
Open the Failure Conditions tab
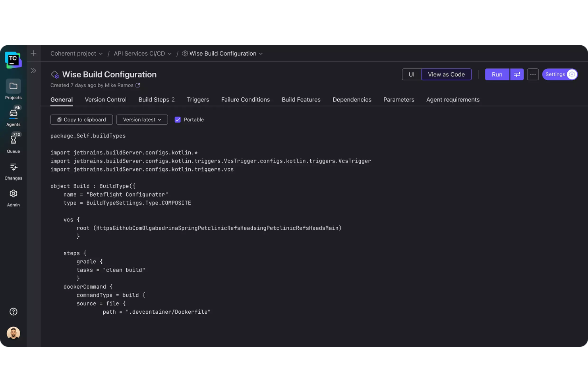pyautogui.click(x=245, y=100)
